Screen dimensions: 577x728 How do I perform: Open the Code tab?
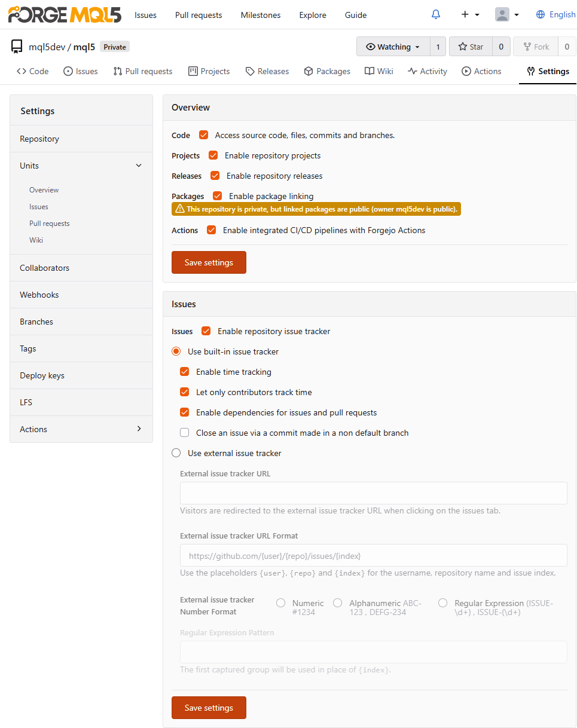coord(33,71)
